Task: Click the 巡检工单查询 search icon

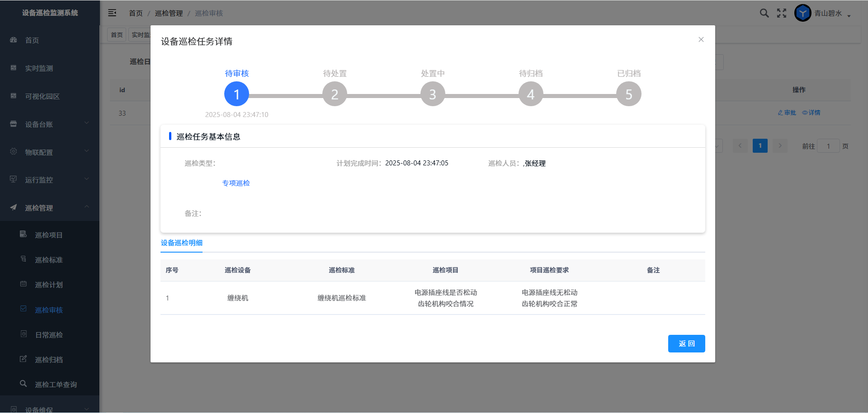Action: pos(24,384)
